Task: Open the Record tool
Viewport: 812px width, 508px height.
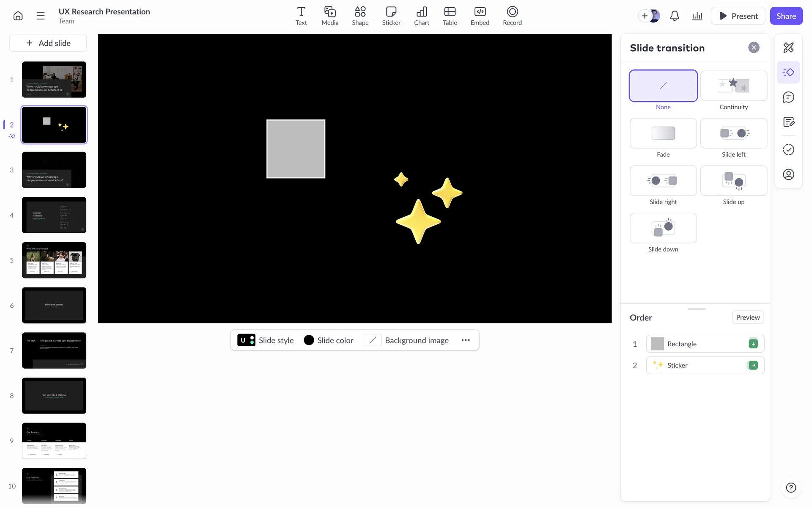Action: 512,16
